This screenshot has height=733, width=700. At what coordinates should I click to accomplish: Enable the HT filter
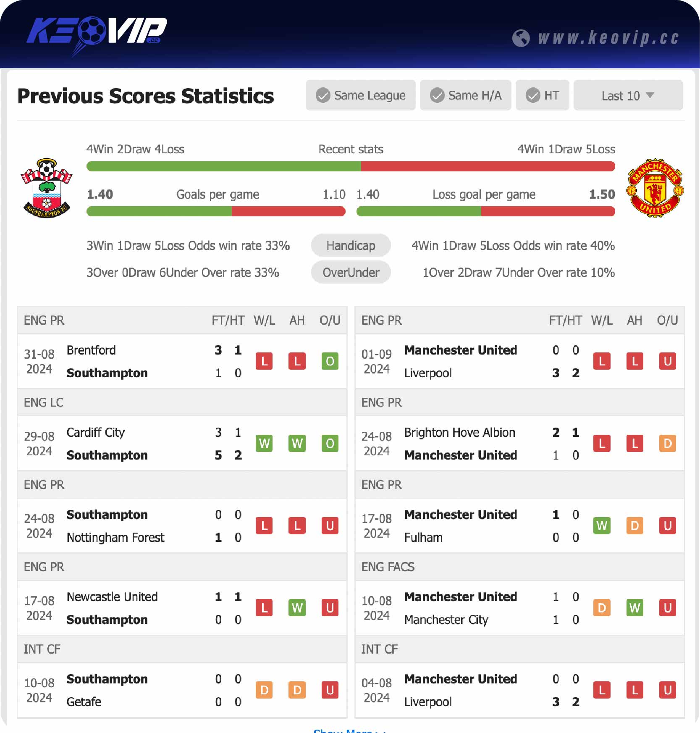(x=542, y=95)
